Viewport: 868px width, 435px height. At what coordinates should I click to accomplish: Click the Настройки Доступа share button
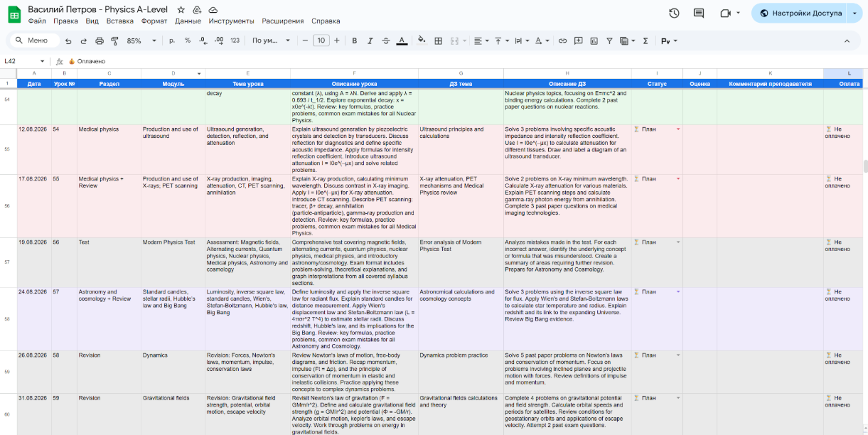pos(800,13)
